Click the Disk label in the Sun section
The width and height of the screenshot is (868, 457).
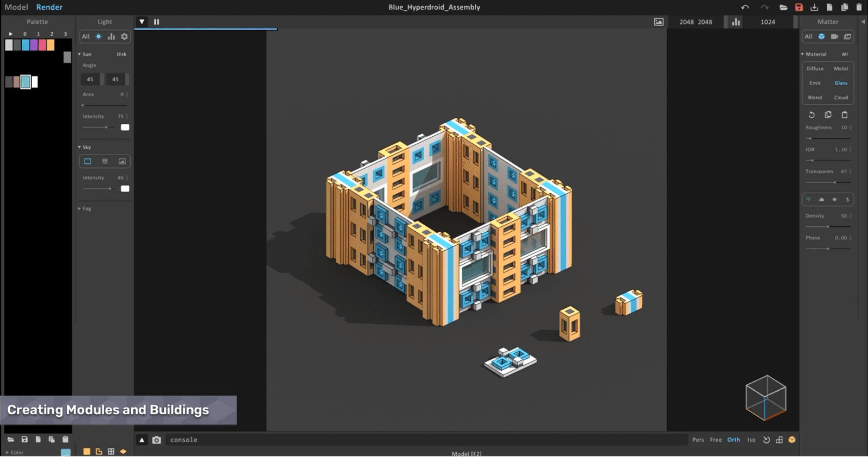click(122, 54)
